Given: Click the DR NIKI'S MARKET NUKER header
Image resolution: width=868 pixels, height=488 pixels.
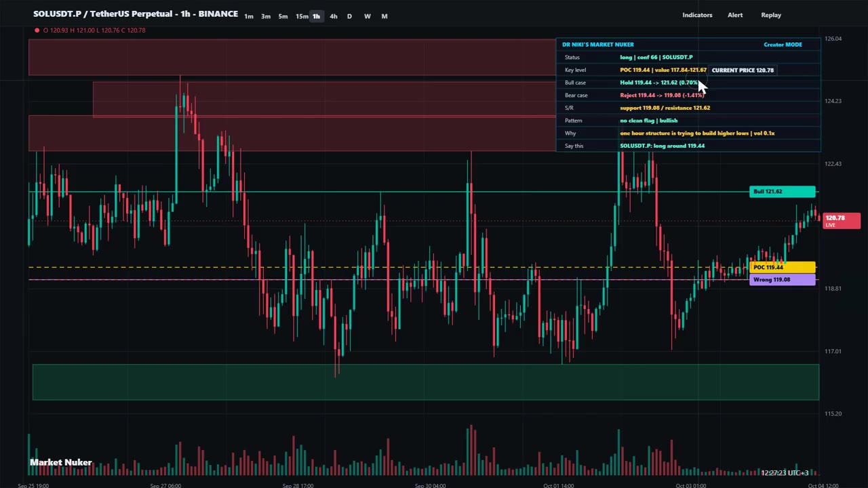Looking at the screenshot, I should coord(598,45).
